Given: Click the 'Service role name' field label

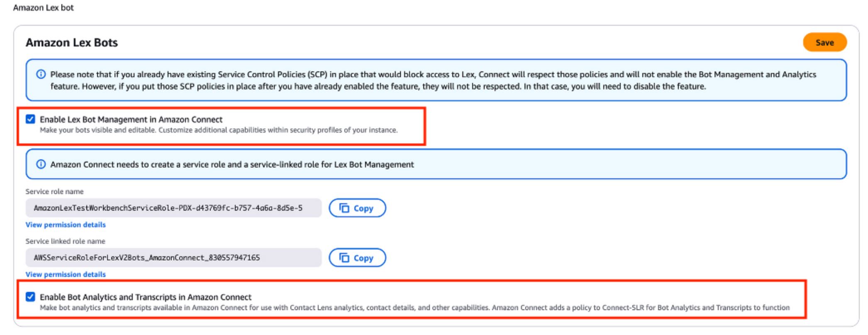Looking at the screenshot, I should point(54,192).
